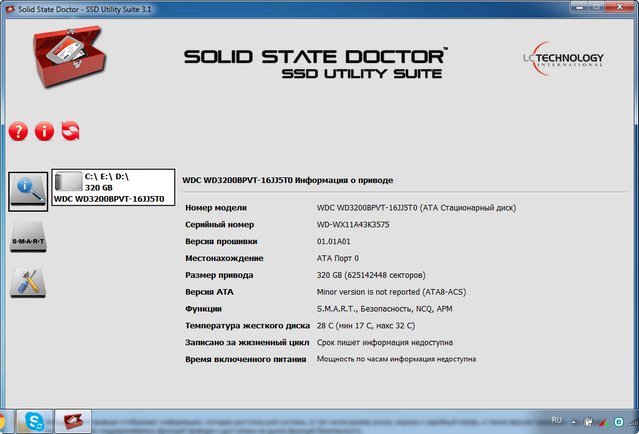Click the round teal tray icon

coord(619,422)
